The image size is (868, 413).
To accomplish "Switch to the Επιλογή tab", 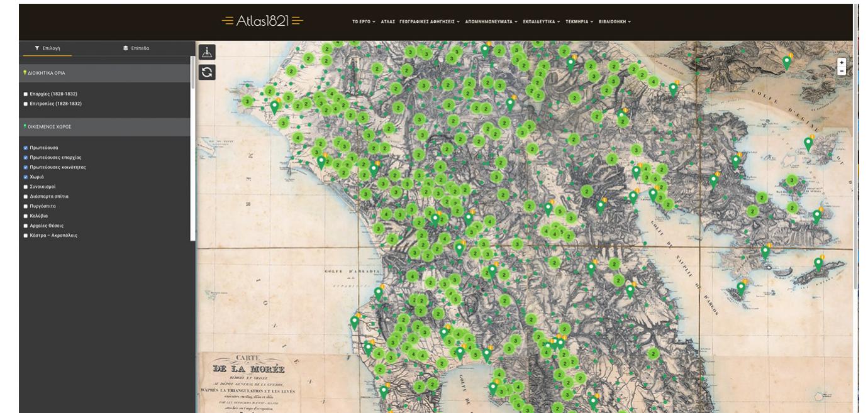I will (47, 48).
